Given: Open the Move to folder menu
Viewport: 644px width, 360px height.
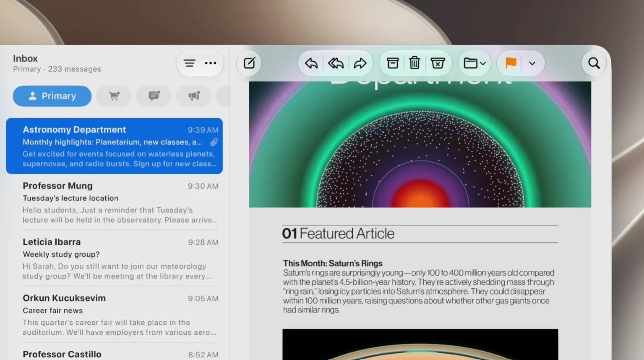Looking at the screenshot, I should point(475,63).
